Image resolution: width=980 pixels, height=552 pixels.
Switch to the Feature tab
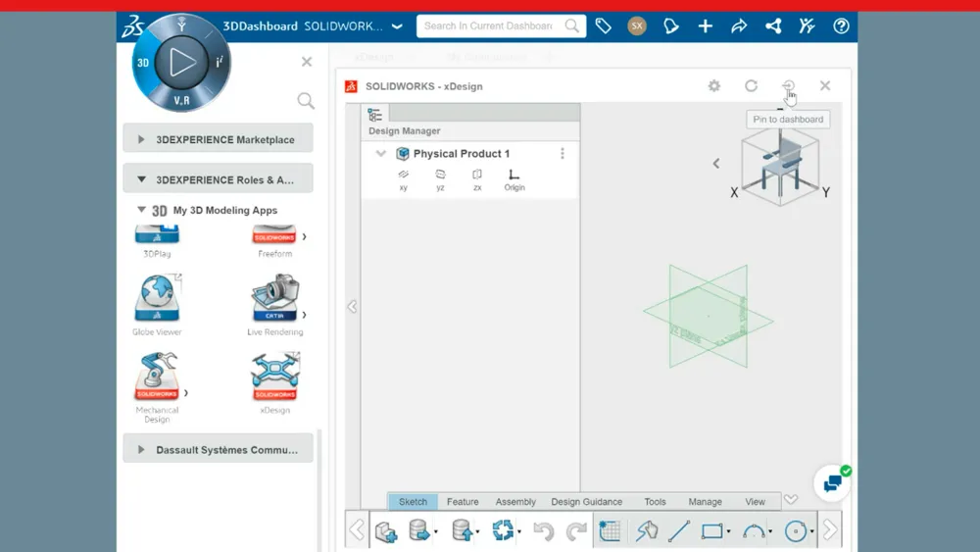click(463, 501)
